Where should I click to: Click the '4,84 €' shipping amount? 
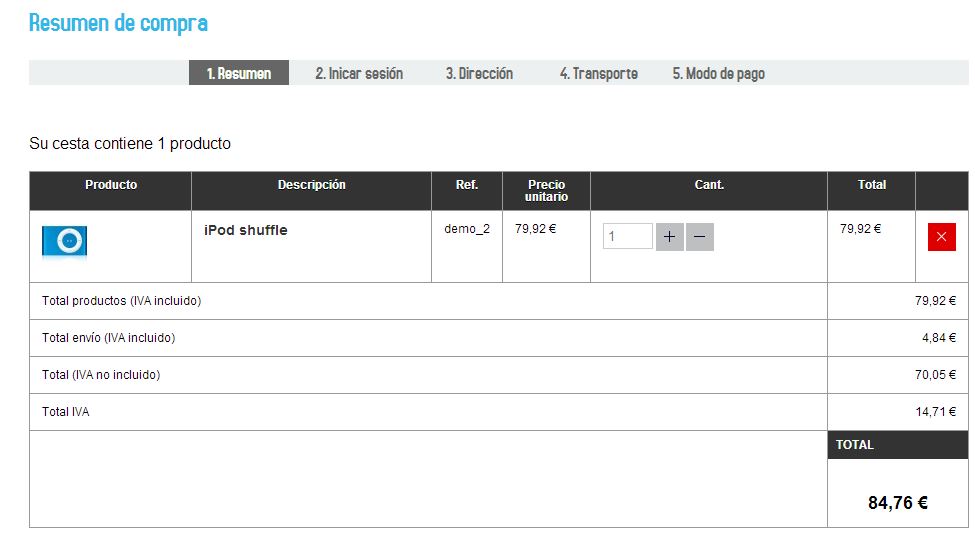939,338
